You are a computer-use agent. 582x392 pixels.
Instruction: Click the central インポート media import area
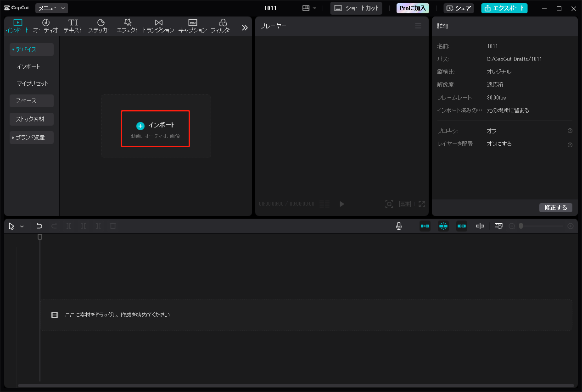click(x=155, y=128)
